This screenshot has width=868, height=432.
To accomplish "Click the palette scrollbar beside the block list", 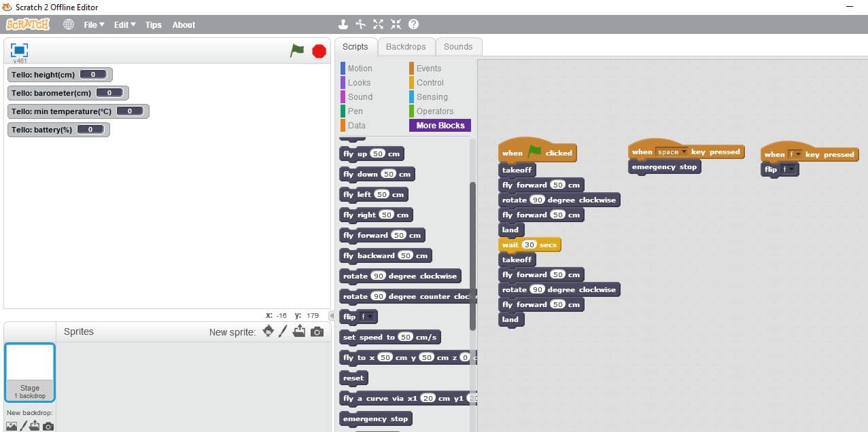I will [x=472, y=256].
